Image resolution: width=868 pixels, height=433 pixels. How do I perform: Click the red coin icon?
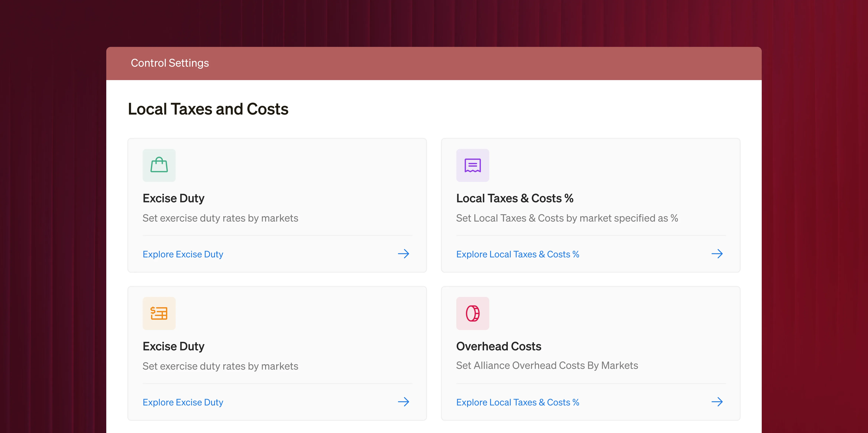point(472,313)
